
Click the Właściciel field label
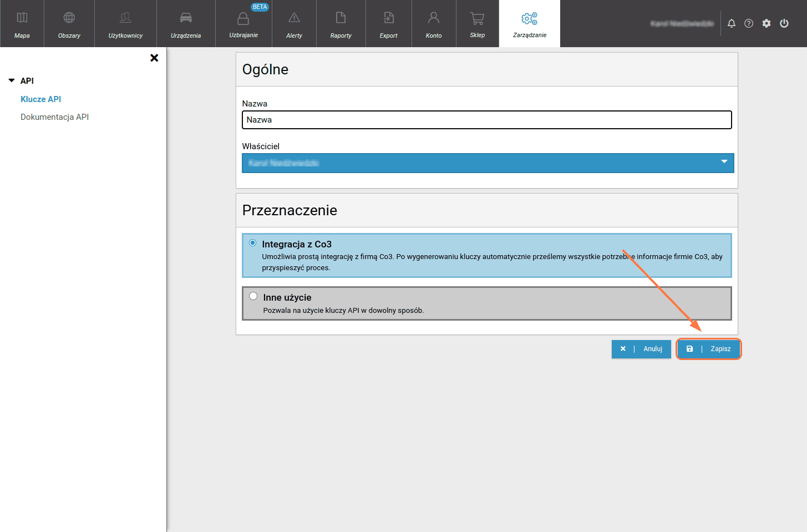point(261,146)
